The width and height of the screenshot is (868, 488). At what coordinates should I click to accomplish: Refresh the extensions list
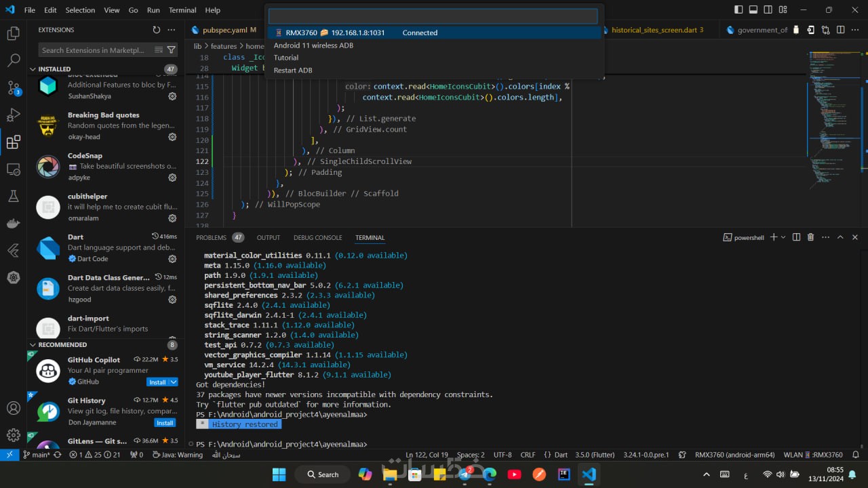click(157, 30)
